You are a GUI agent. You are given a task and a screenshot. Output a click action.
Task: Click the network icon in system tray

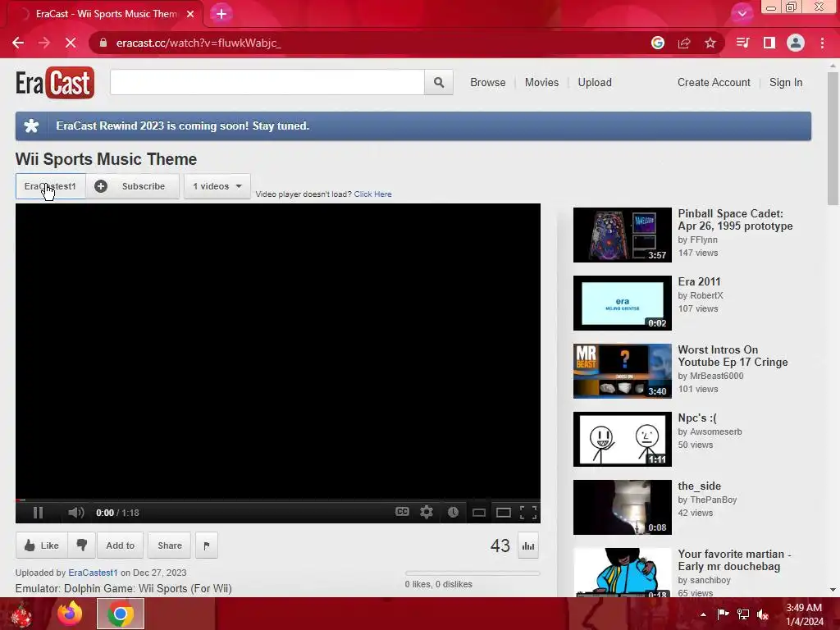[x=743, y=614]
